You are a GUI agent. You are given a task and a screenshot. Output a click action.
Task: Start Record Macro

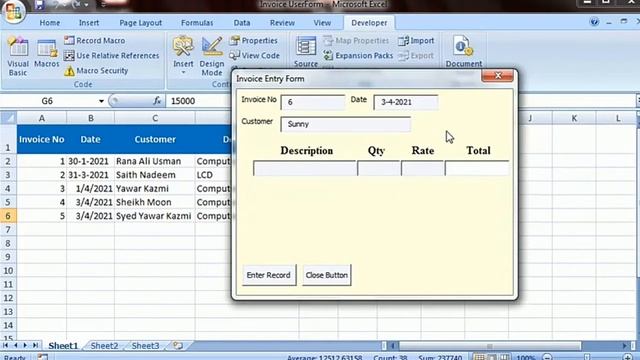95,40
